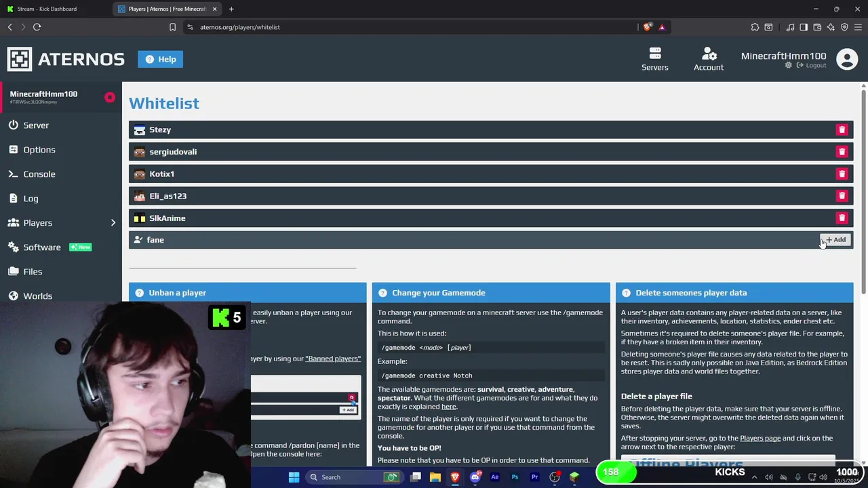Close the Aternos Players browser tab
Viewport: 868px width, 488px height.
pos(215,9)
